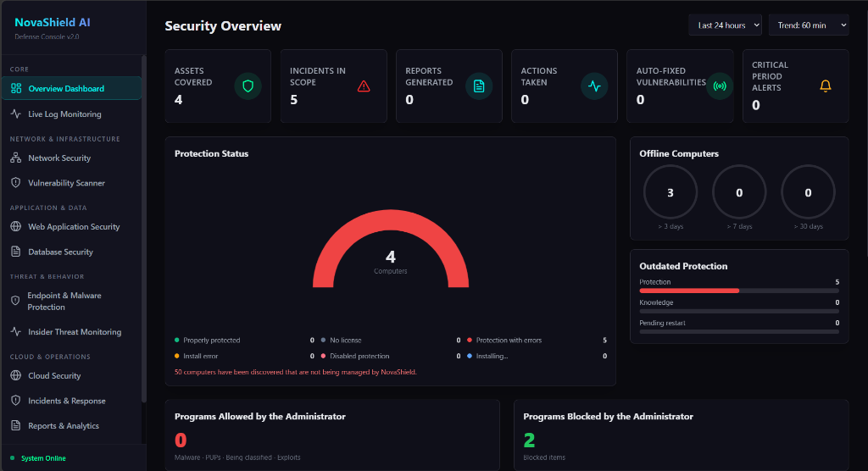Click the pulse icon in Actions Taken
Screen dimensions: 868x471
(594, 86)
